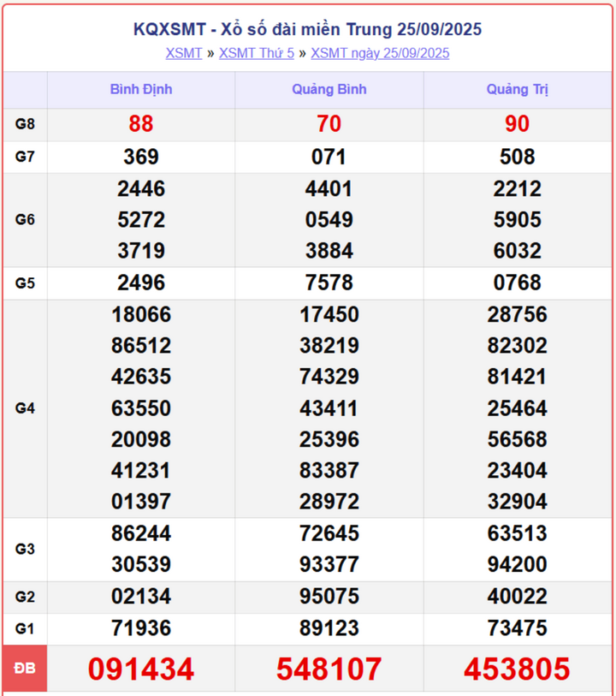The width and height of the screenshot is (616, 696).
Task: Select G4 number 23404
Action: [517, 471]
